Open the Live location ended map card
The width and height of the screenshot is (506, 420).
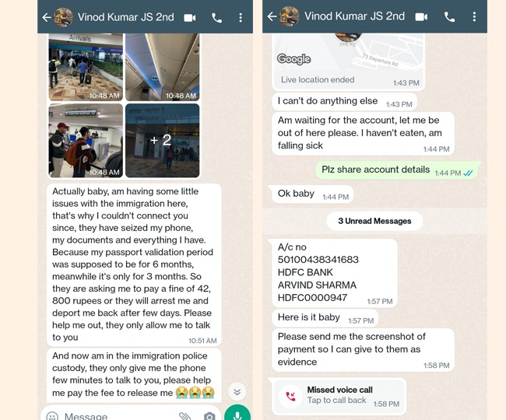(x=349, y=61)
